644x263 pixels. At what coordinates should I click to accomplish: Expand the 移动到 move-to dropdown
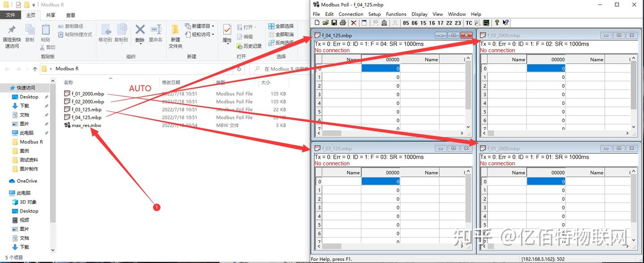(106, 43)
